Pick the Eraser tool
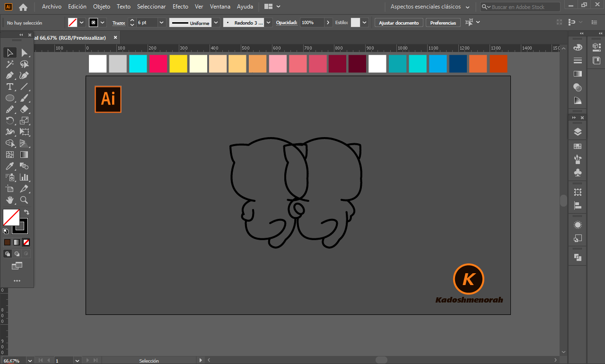The height and width of the screenshot is (364, 605). pyautogui.click(x=24, y=109)
